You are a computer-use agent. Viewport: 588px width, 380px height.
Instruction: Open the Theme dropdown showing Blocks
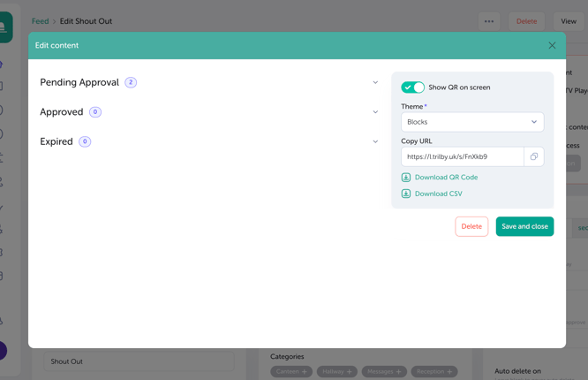pyautogui.click(x=472, y=122)
